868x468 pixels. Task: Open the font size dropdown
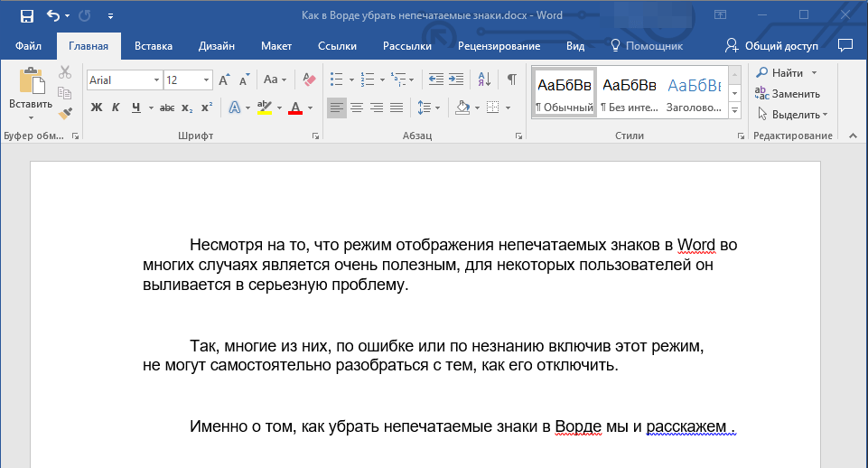[208, 80]
